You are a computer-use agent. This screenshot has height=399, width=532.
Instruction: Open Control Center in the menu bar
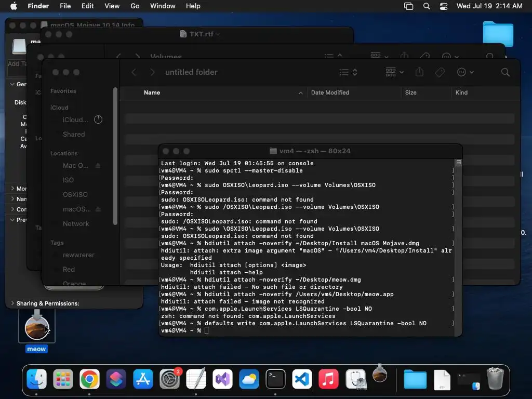coord(444,6)
